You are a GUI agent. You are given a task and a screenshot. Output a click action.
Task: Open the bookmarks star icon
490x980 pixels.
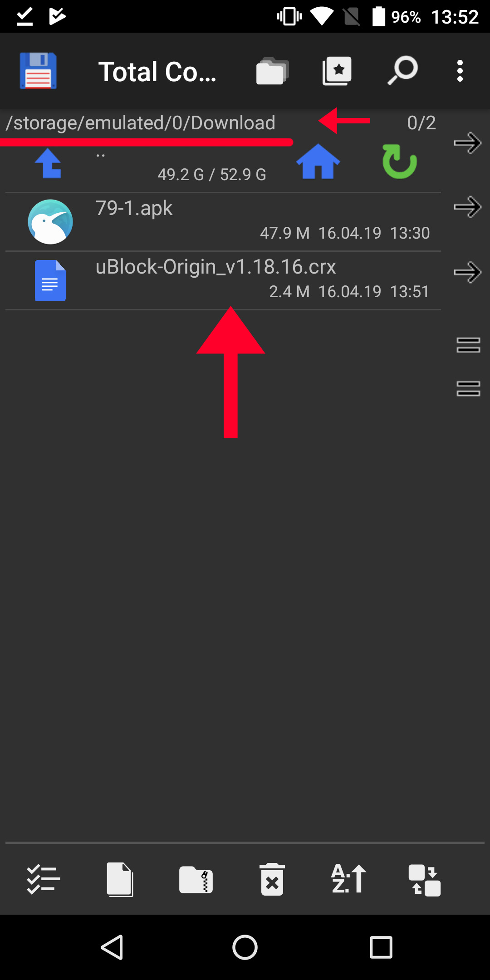[x=337, y=71]
